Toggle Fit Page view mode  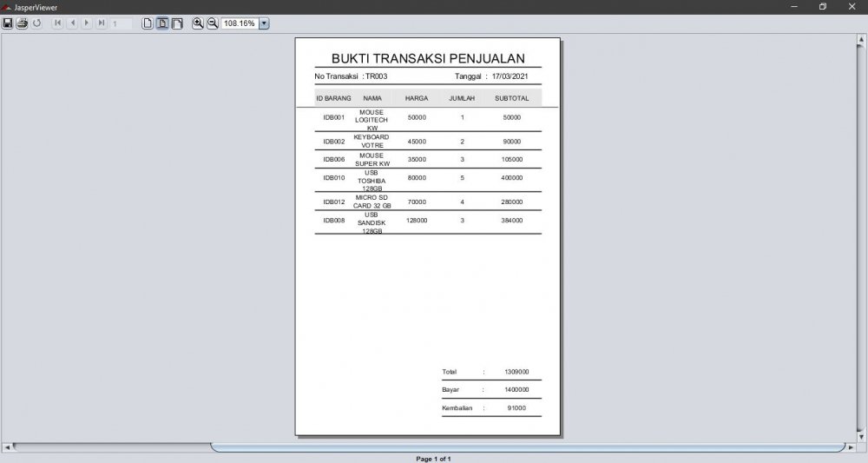pos(162,23)
